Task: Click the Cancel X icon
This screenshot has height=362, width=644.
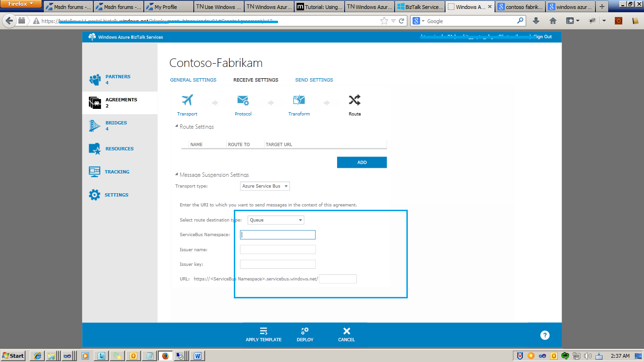Action: 347,331
